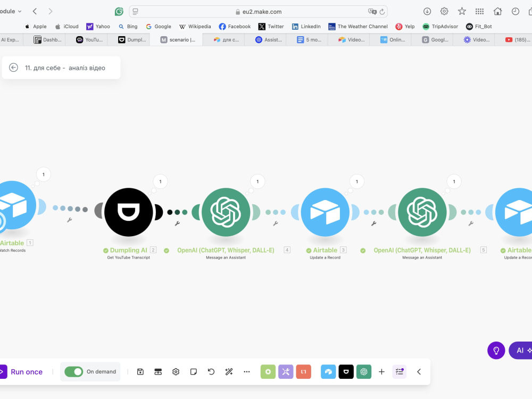Click the purple lightbulb help button

[496, 351]
